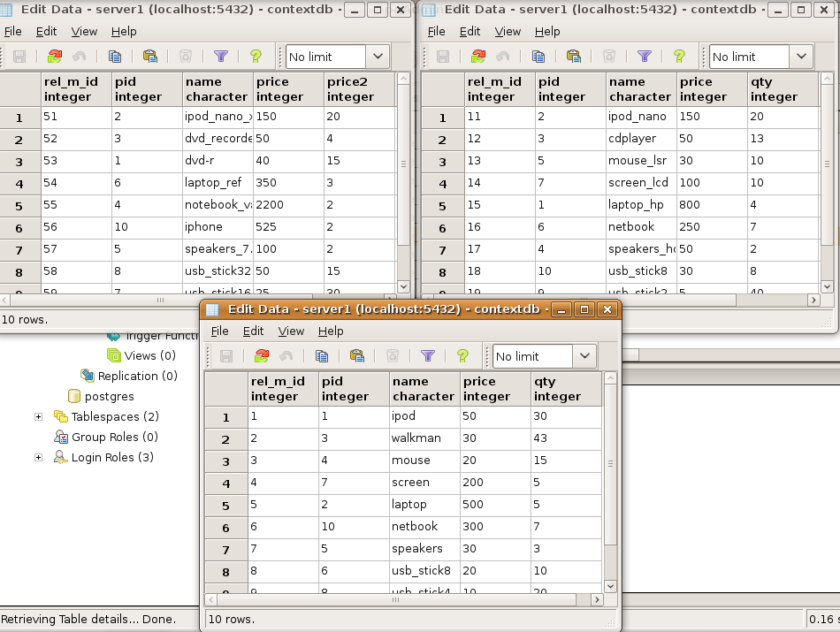Click Filter funnel icon in front window
This screenshot has width=840, height=632.
click(x=427, y=356)
